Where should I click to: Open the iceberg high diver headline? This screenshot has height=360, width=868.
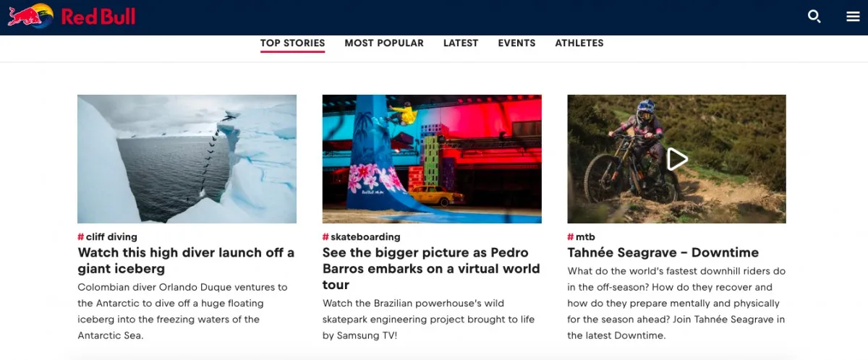[x=186, y=260]
